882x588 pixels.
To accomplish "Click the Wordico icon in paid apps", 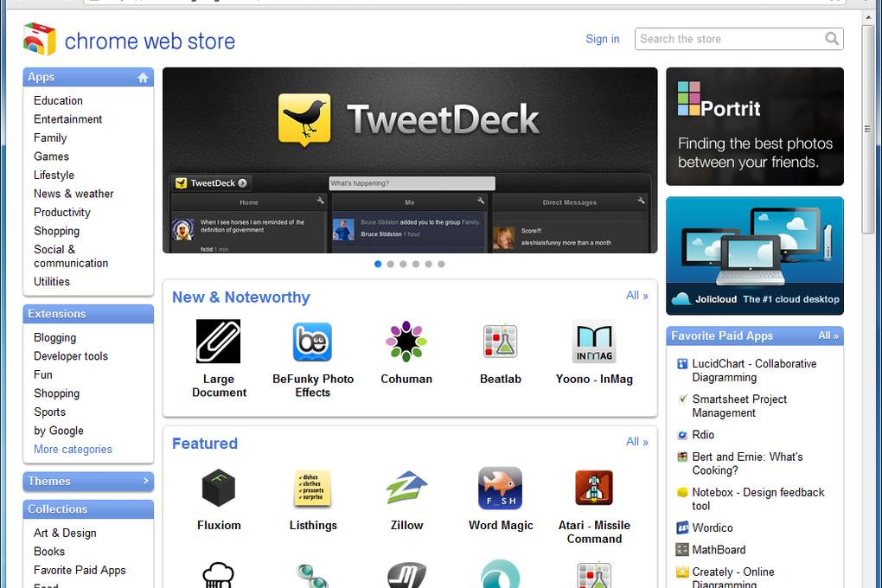I will pos(682,527).
